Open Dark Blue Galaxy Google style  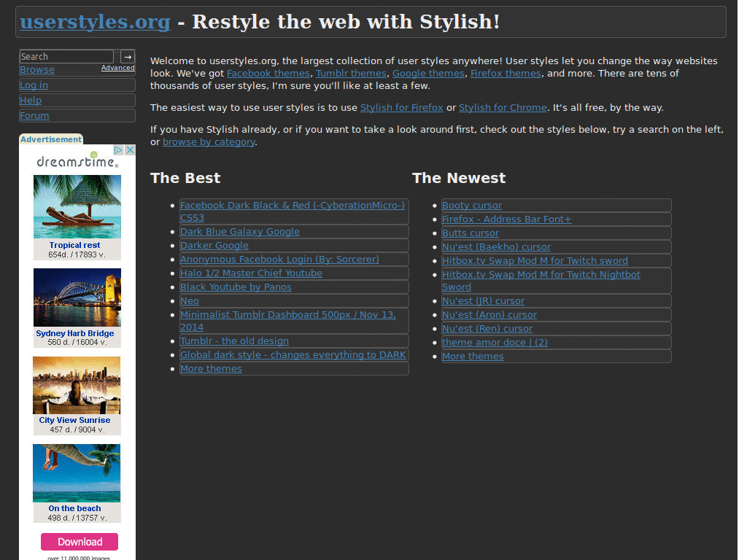point(239,231)
